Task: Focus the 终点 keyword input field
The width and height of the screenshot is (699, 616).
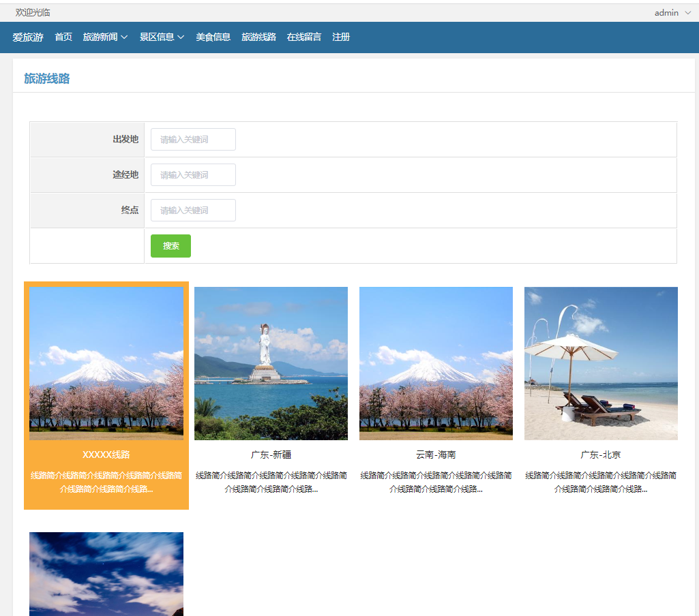Action: tap(193, 211)
